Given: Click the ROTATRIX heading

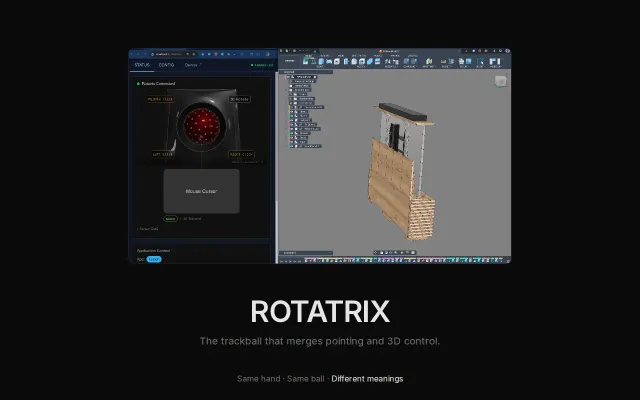Looking at the screenshot, I should point(320,311).
